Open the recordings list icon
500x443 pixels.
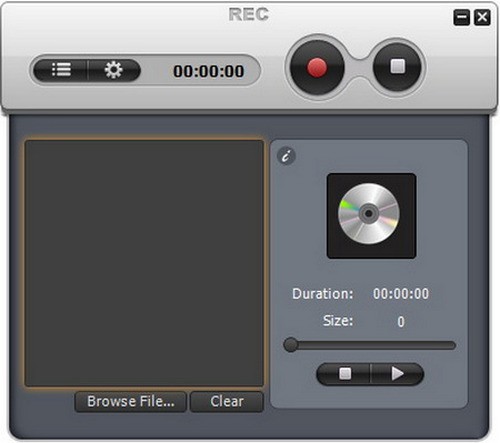click(x=61, y=70)
